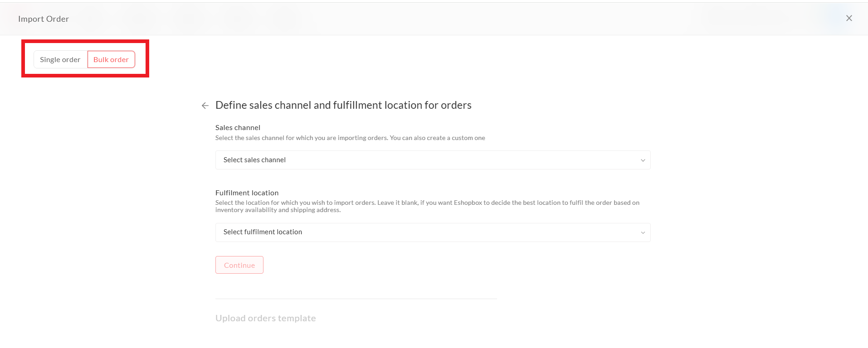
Task: Click the fulfilment location chevron arrow
Action: pyautogui.click(x=643, y=233)
